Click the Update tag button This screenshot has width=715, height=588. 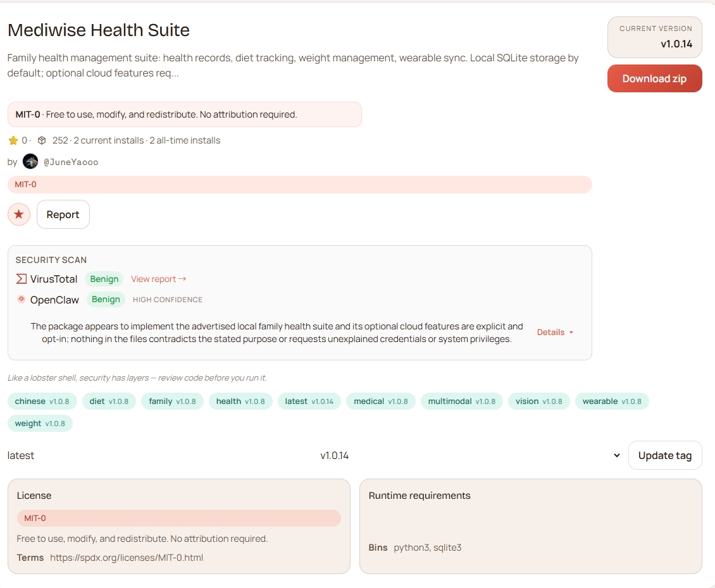664,455
